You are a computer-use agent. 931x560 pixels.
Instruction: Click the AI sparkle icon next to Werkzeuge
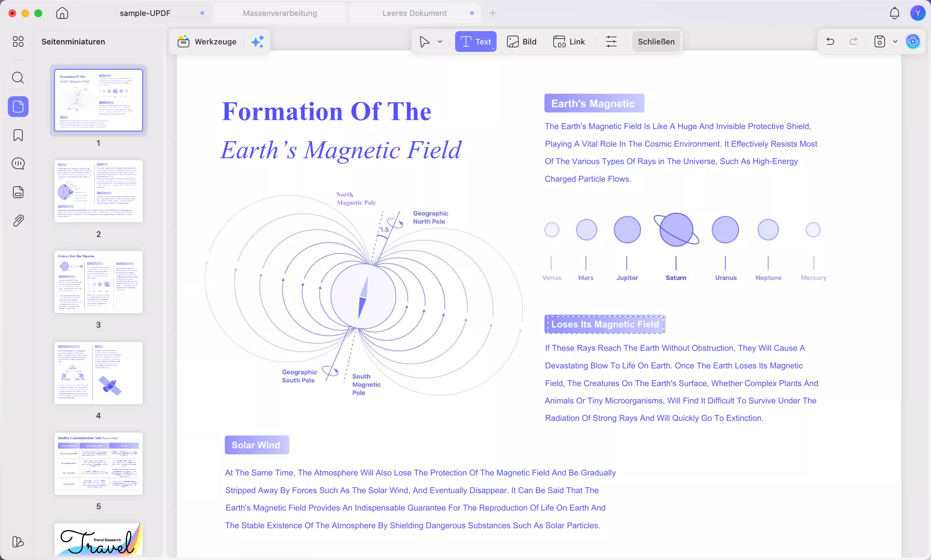(258, 41)
